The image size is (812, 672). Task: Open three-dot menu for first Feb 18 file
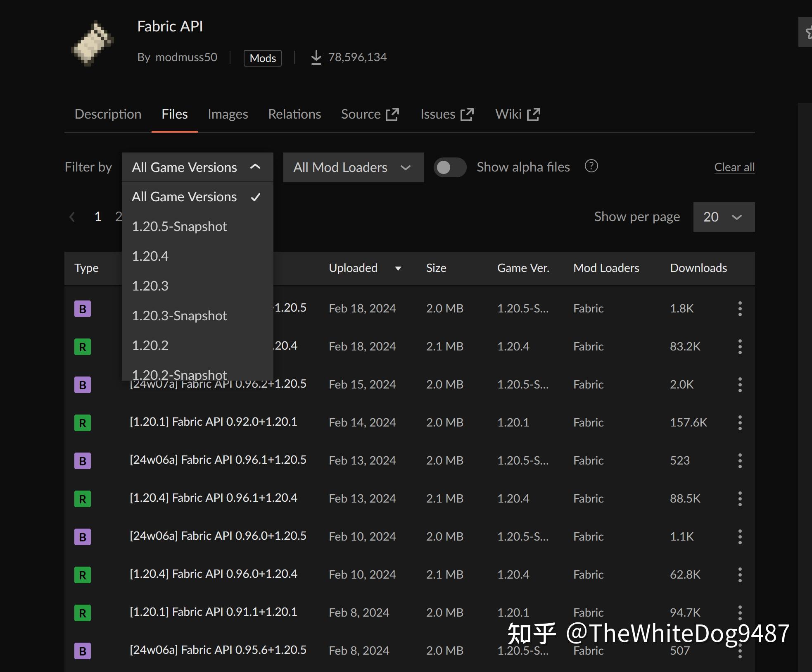pos(740,309)
